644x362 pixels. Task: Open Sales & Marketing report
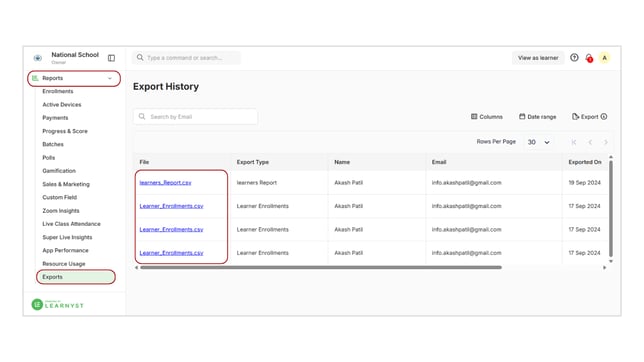pyautogui.click(x=66, y=184)
